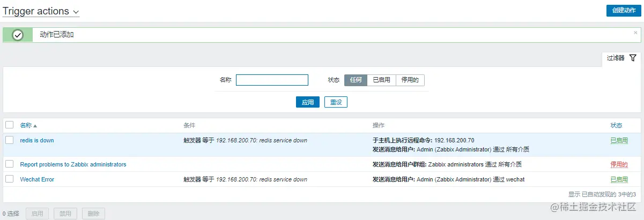Viewport: 644px width, 220px height.
Task: Click the remote command 192.168.200.70 operation text
Action: 423,140
